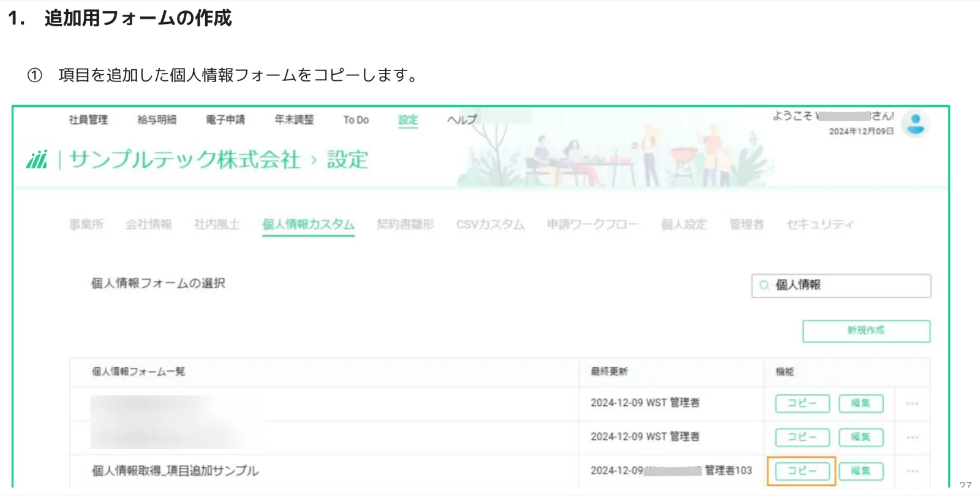Click the green company logo icon
The image size is (980, 496).
point(37,159)
